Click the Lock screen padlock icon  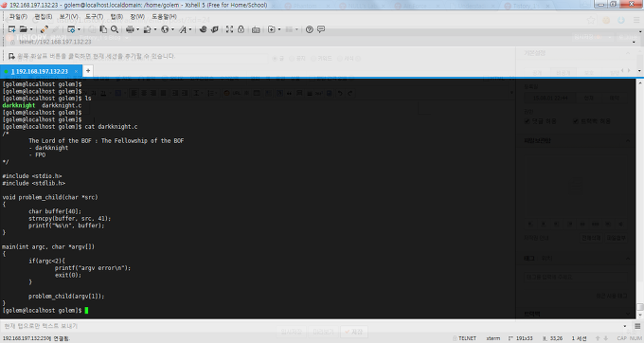coord(241,29)
